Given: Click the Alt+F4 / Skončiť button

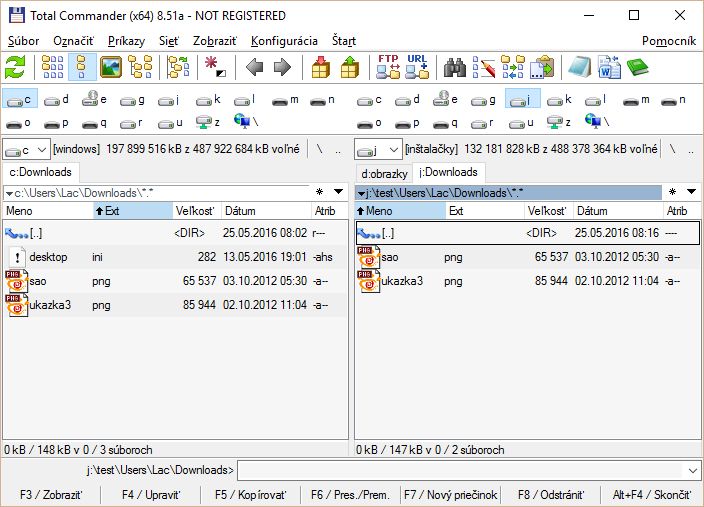Looking at the screenshot, I should tap(651, 495).
